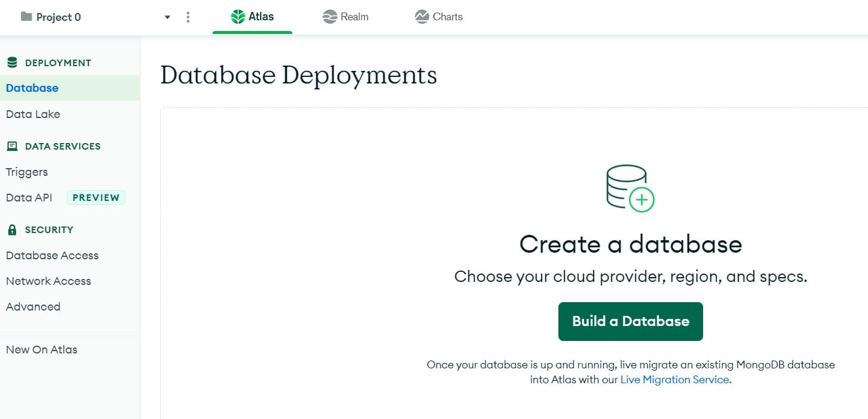This screenshot has height=419, width=868.
Task: Click the Build a Database button
Action: [x=630, y=321]
